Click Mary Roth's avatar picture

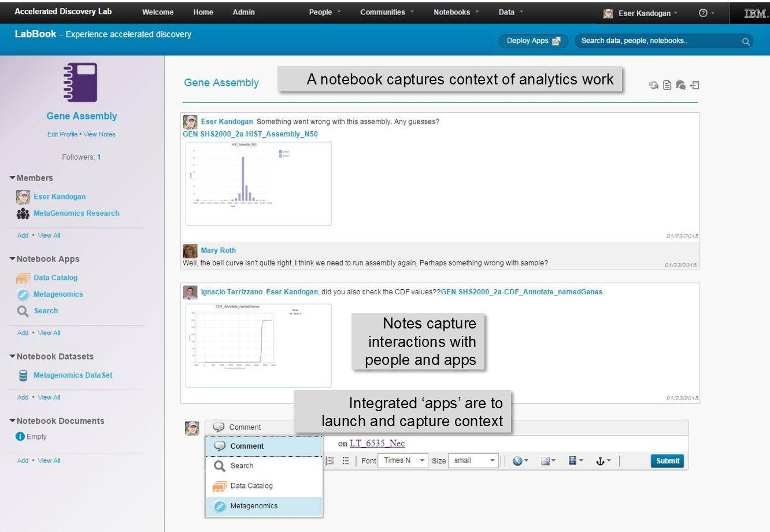pos(190,251)
